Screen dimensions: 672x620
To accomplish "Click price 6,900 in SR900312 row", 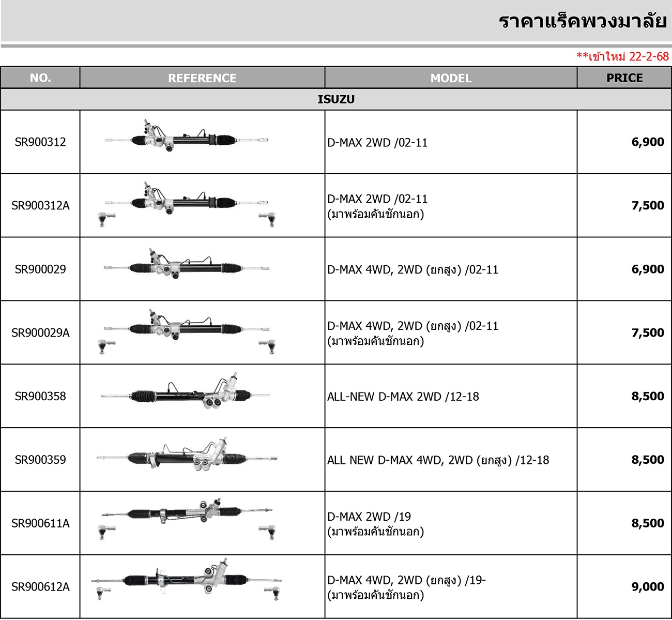I will (x=648, y=142).
